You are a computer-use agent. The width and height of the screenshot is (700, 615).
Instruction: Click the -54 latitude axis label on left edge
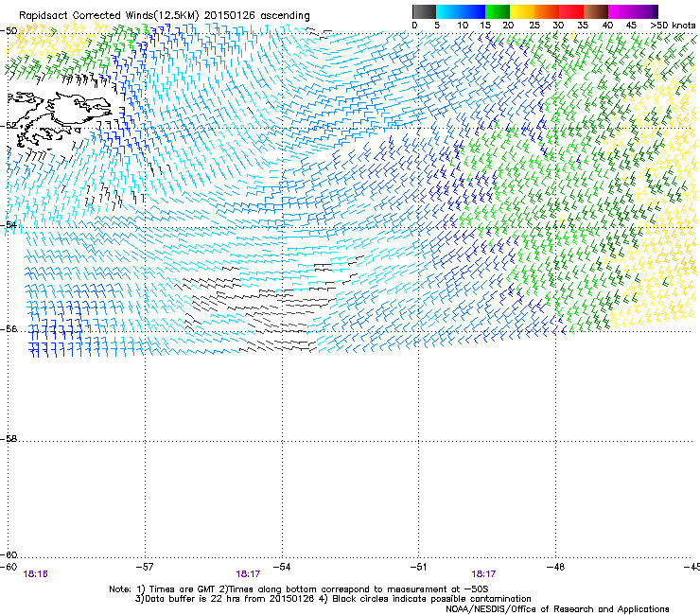pyautogui.click(x=9, y=224)
